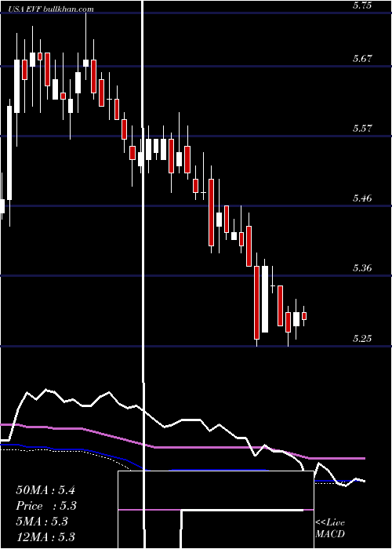This screenshot has width=392, height=549.
Task: Click the 5.36 price axis label
Action: click(x=362, y=268)
